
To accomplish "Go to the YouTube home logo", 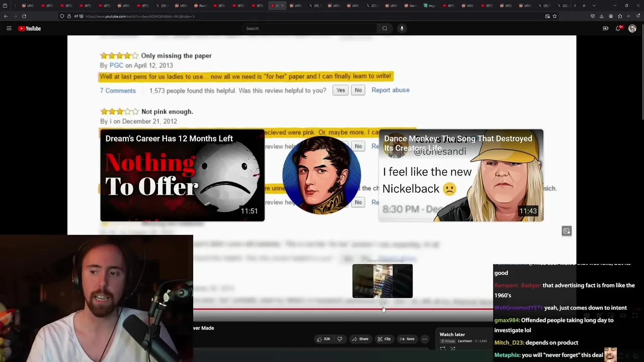I will [x=30, y=29].
